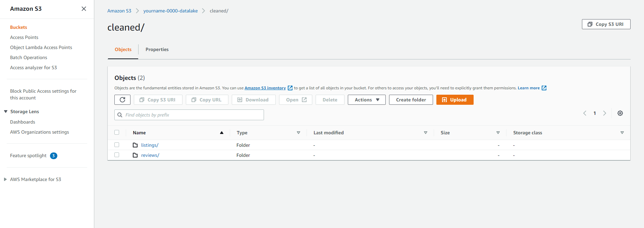Click Folder type cell in listings/ row

(243, 145)
